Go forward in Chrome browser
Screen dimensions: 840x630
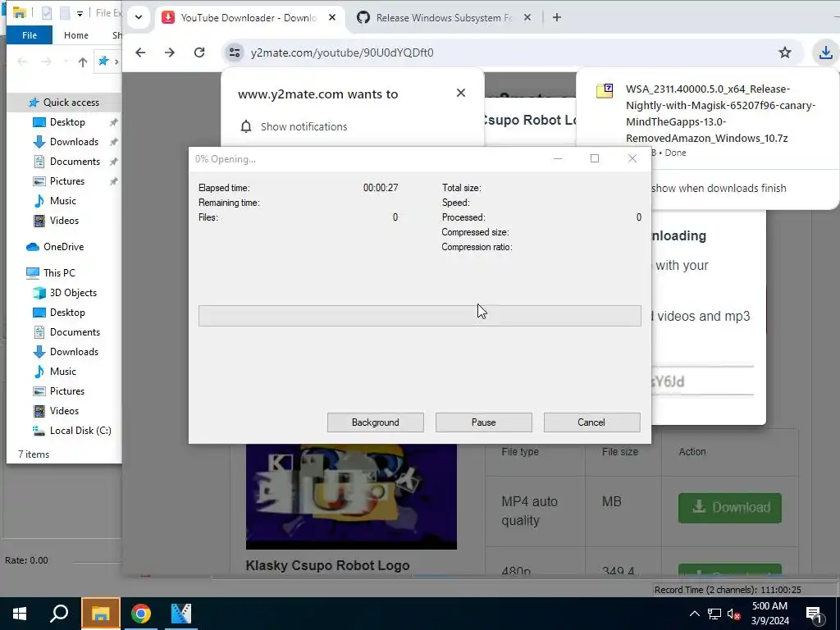[x=169, y=52]
